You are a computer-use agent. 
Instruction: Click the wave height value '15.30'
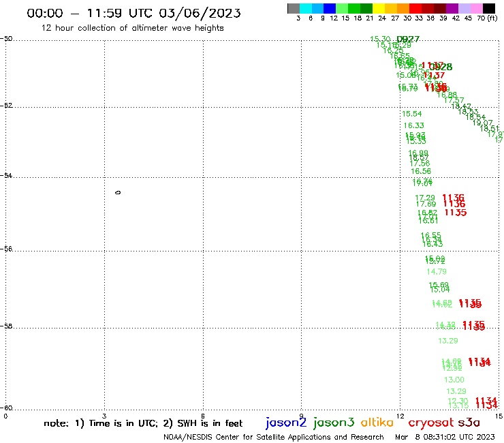380,40
